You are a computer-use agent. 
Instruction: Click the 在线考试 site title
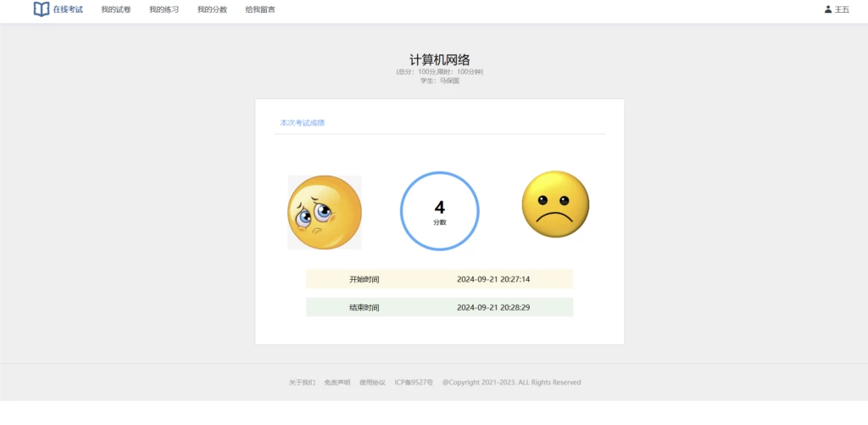[x=68, y=9]
